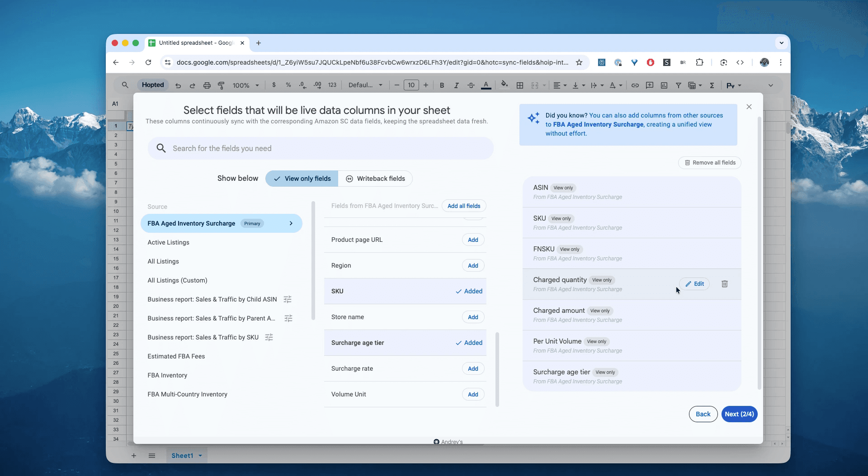Close the field selection dialog
This screenshot has width=868, height=476.
749,107
